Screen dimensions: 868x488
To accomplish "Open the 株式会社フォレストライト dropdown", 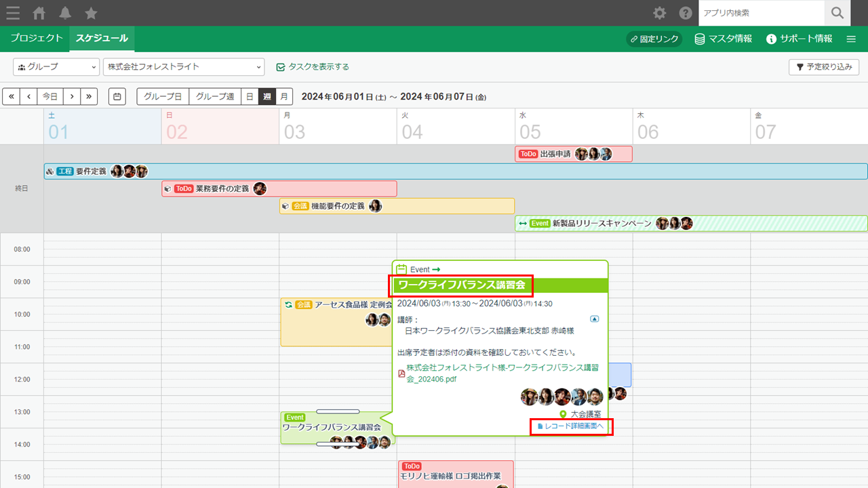I will click(x=184, y=66).
